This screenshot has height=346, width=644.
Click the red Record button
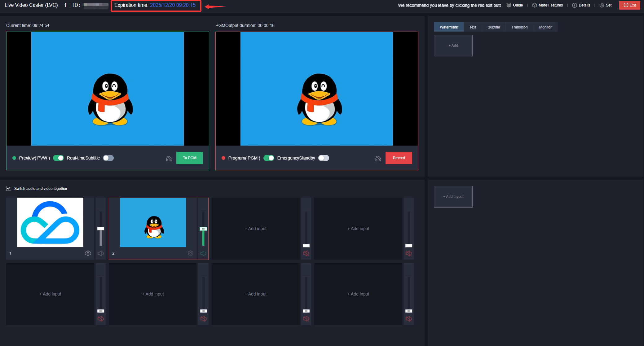[399, 158]
